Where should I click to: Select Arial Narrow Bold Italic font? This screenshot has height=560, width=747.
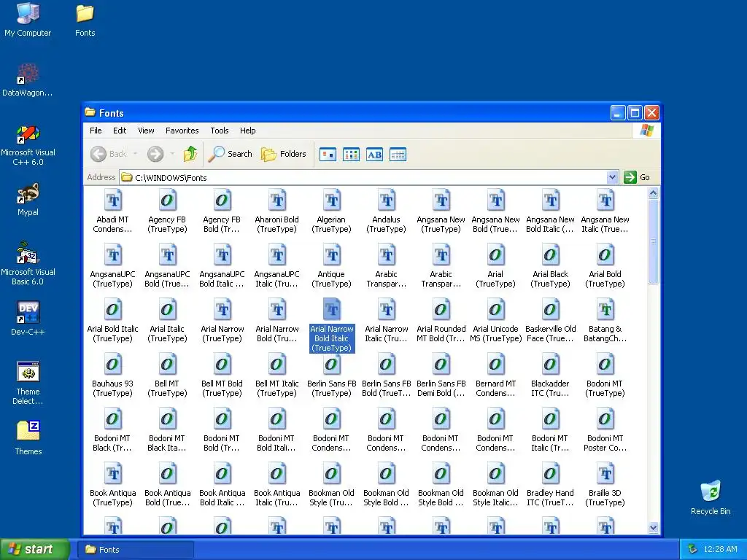pos(332,325)
